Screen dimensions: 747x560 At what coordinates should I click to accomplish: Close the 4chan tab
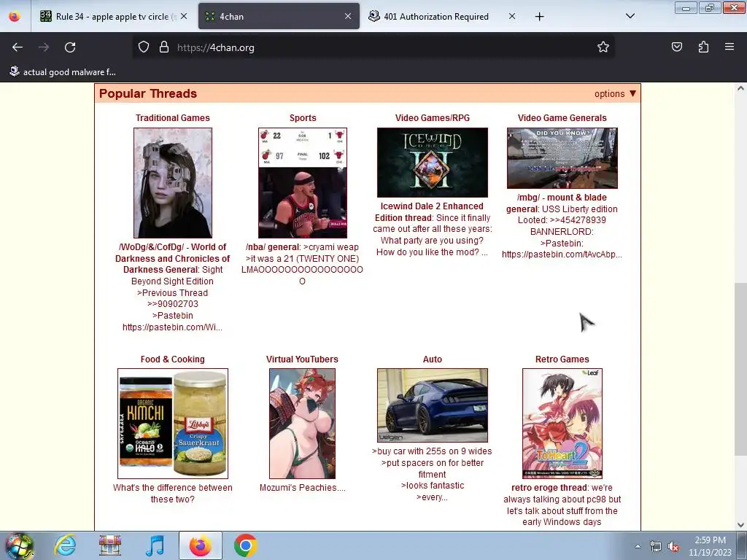point(348,17)
